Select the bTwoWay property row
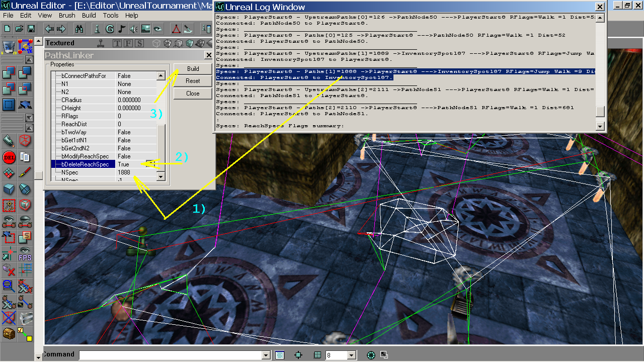Screen dimensions: 644x362 click(104, 132)
